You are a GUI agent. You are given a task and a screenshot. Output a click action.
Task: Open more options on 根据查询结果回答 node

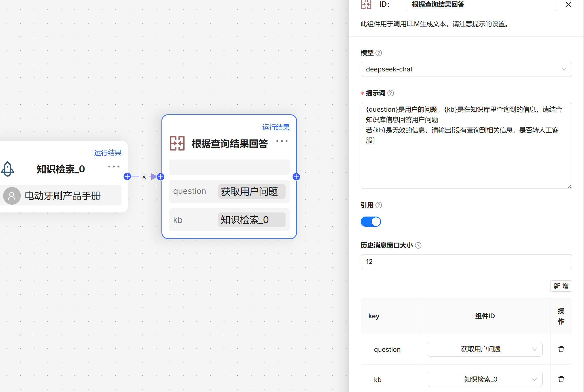[282, 141]
